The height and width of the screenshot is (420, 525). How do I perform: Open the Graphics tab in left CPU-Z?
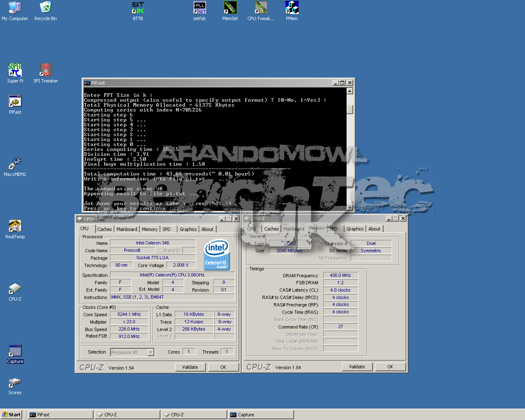tap(188, 229)
